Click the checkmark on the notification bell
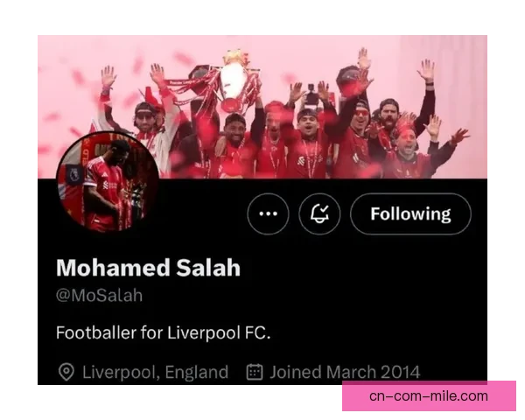The width and height of the screenshot is (525, 420). 324,209
